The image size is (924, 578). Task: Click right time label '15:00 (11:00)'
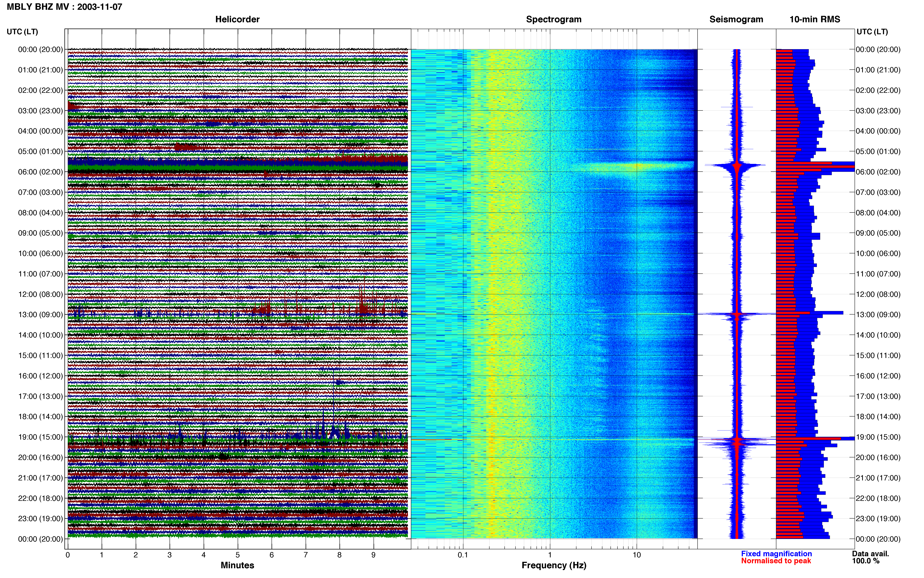pos(878,356)
